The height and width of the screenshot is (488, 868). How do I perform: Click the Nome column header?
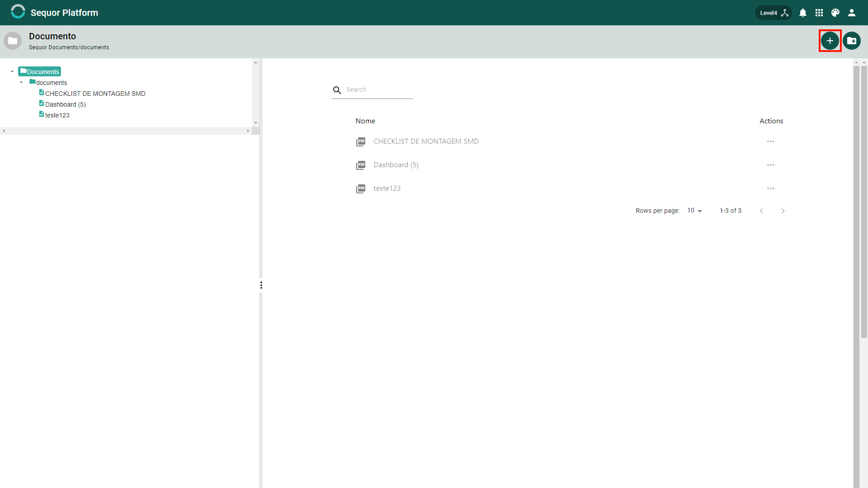(365, 121)
